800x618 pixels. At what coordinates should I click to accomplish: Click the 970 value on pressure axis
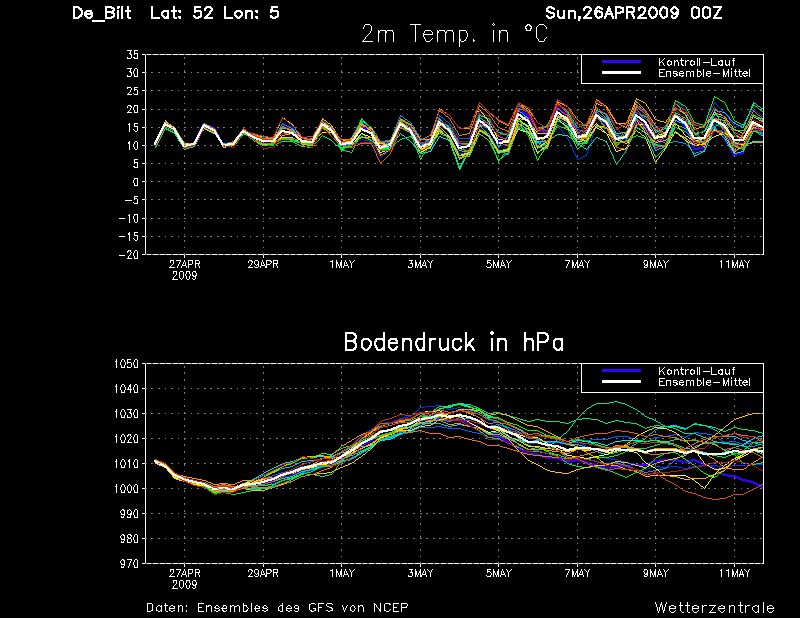[129, 563]
